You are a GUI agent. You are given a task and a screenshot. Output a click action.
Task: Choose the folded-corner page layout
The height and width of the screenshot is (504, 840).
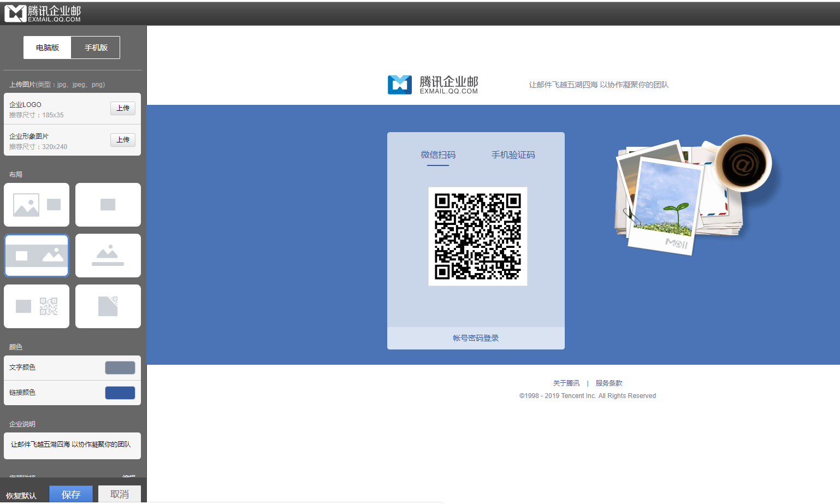pyautogui.click(x=108, y=306)
